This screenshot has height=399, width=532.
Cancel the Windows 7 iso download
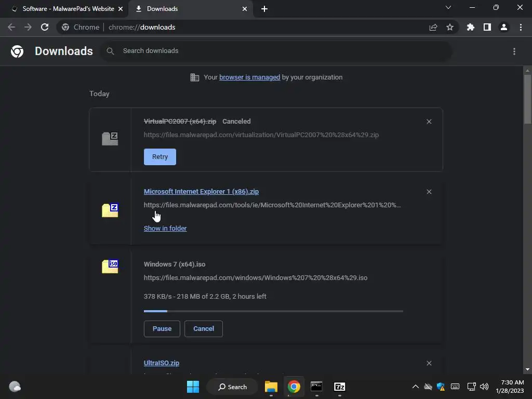(204, 329)
